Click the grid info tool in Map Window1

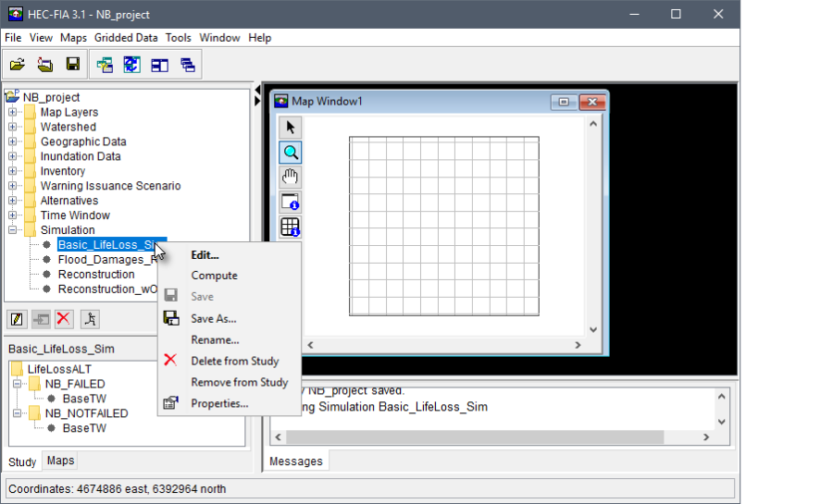(290, 227)
